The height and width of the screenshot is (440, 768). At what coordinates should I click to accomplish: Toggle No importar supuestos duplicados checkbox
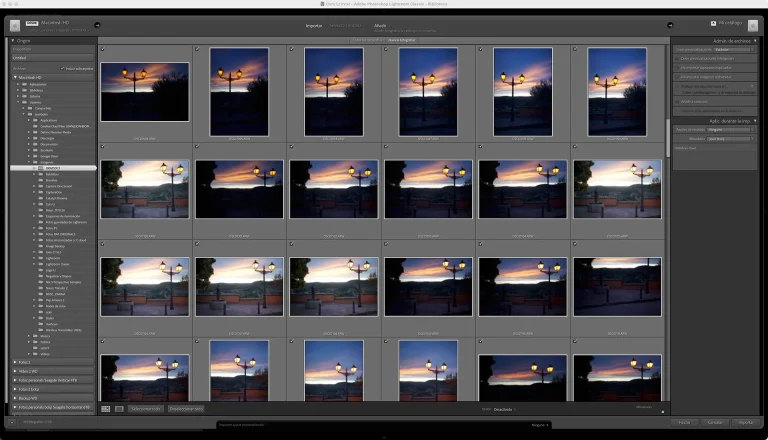coord(677,68)
